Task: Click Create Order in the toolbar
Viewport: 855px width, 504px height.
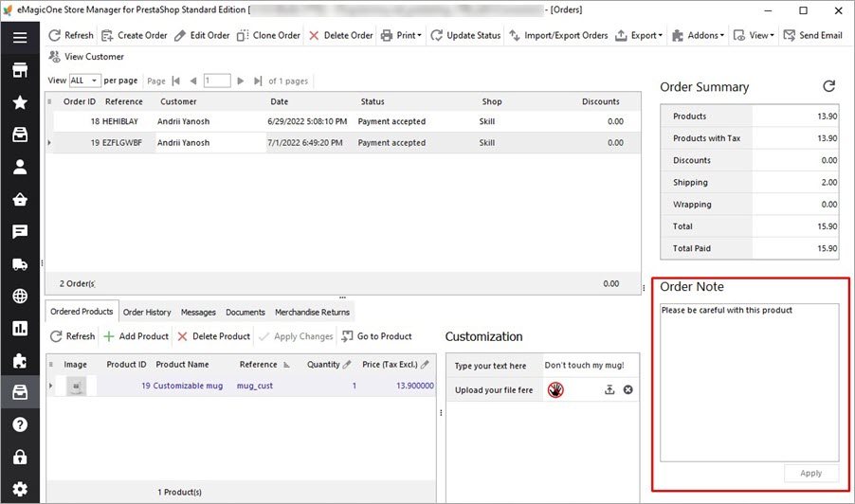Action: click(x=135, y=35)
